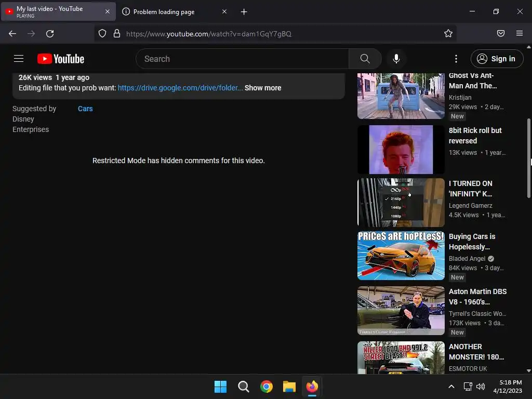
Task: Go back with the browser back arrow
Action: [x=12, y=34]
